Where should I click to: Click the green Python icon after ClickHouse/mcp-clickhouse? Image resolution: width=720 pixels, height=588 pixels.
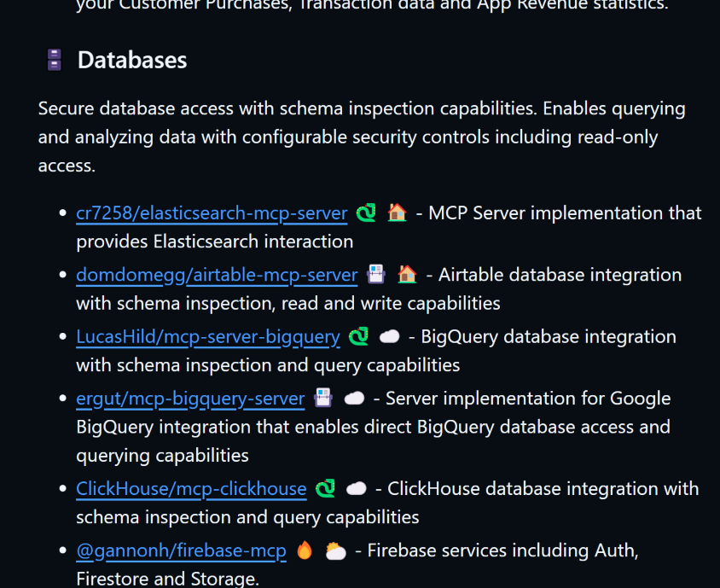point(325,489)
